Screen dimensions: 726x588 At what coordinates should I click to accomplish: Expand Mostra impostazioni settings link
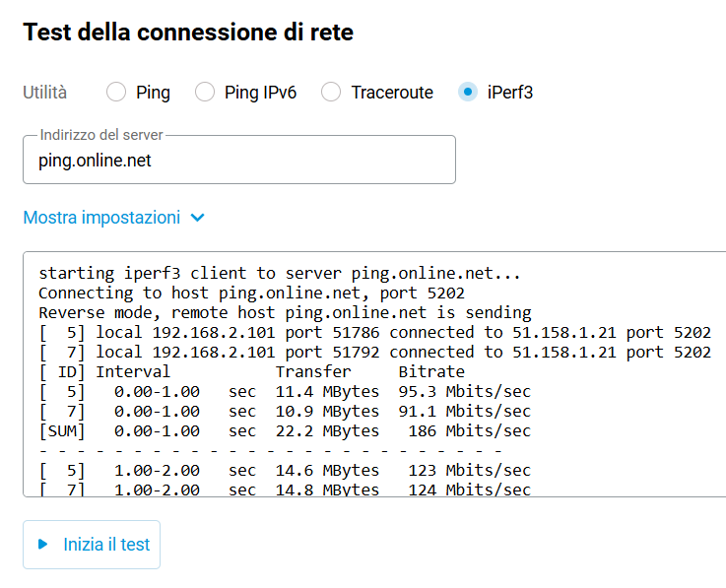[x=114, y=218]
